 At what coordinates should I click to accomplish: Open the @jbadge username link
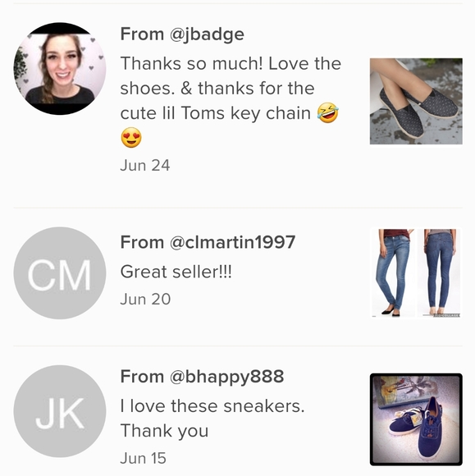tap(207, 34)
